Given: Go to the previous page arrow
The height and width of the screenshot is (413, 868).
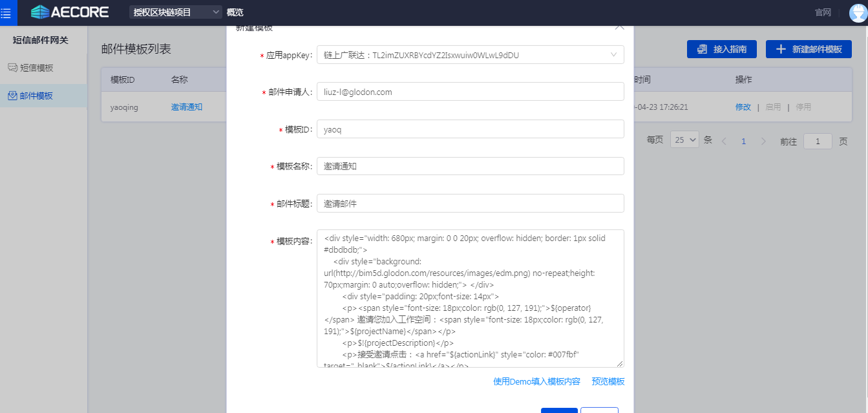Looking at the screenshot, I should (x=724, y=141).
